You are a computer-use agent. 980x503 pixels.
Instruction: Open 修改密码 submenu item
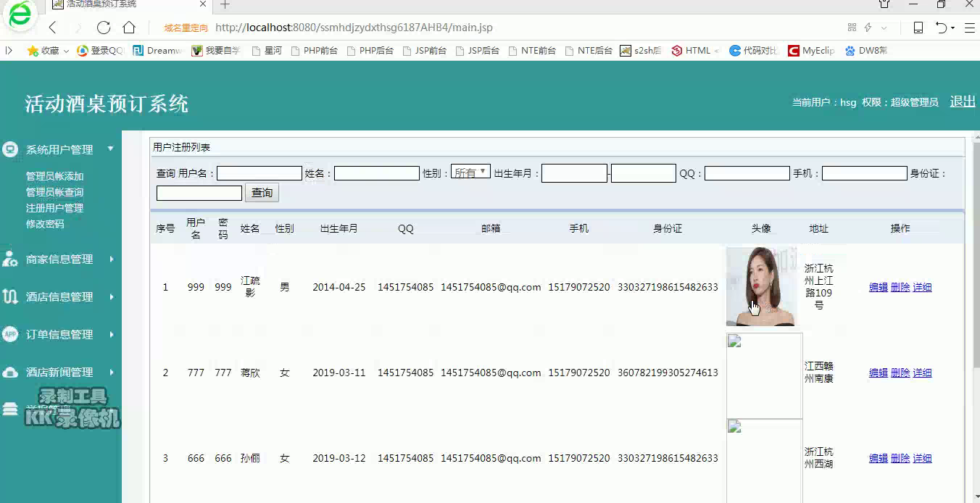(x=45, y=224)
